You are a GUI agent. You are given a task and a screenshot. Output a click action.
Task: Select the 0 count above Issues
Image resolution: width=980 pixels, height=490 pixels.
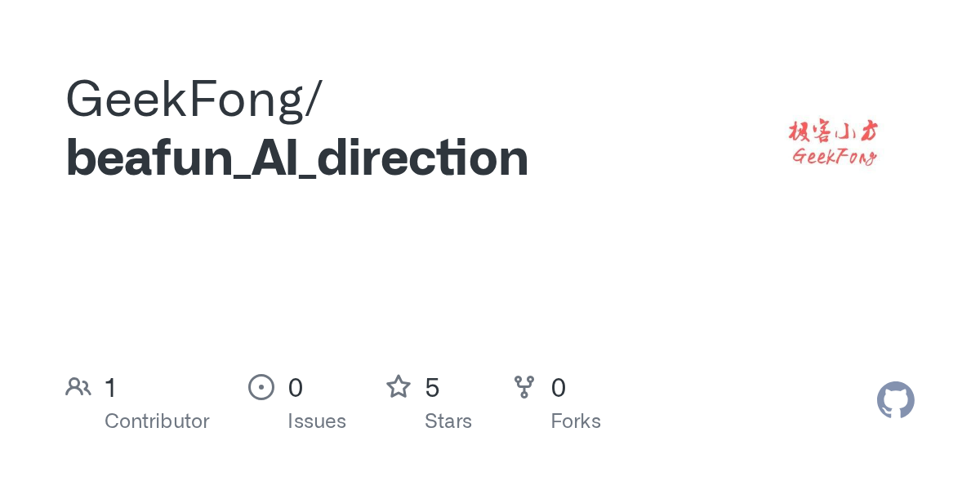(296, 388)
